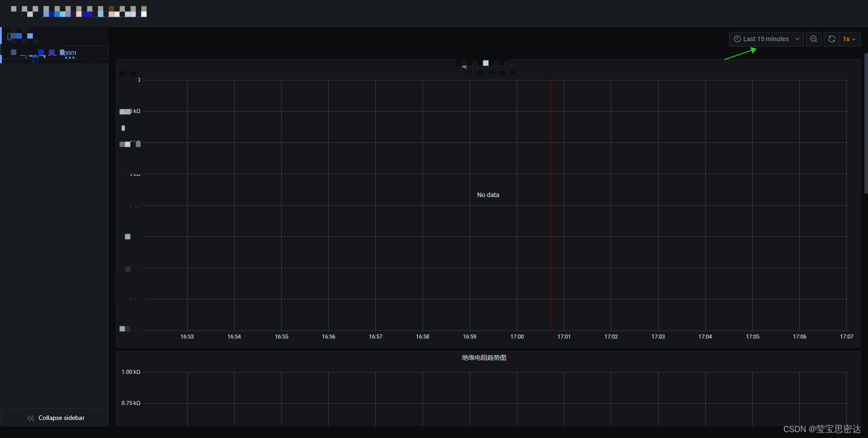Open the Last 15 minutes time range picker

point(766,39)
